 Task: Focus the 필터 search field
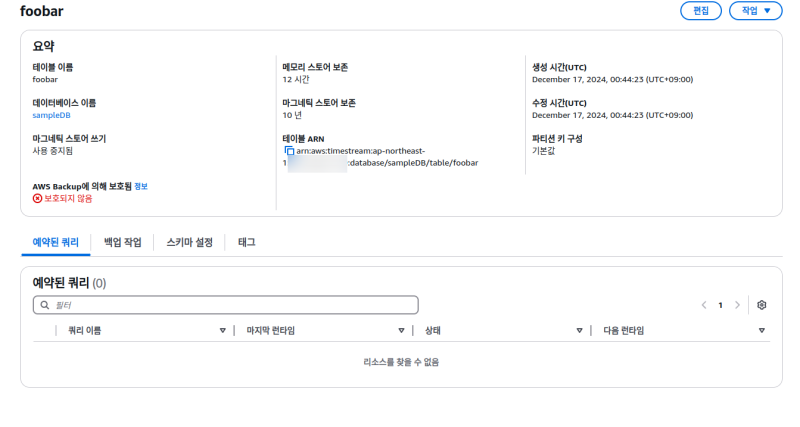click(x=230, y=305)
